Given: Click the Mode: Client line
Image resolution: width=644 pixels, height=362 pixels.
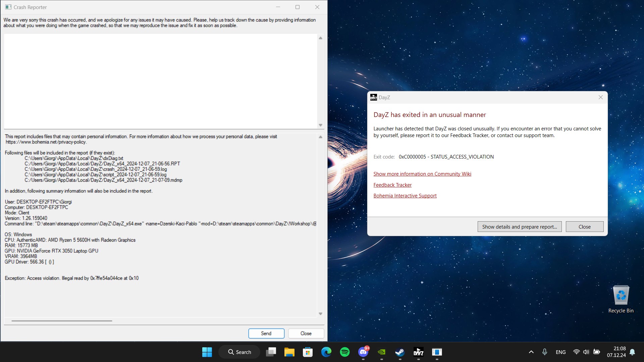Looking at the screenshot, I should coord(17,213).
